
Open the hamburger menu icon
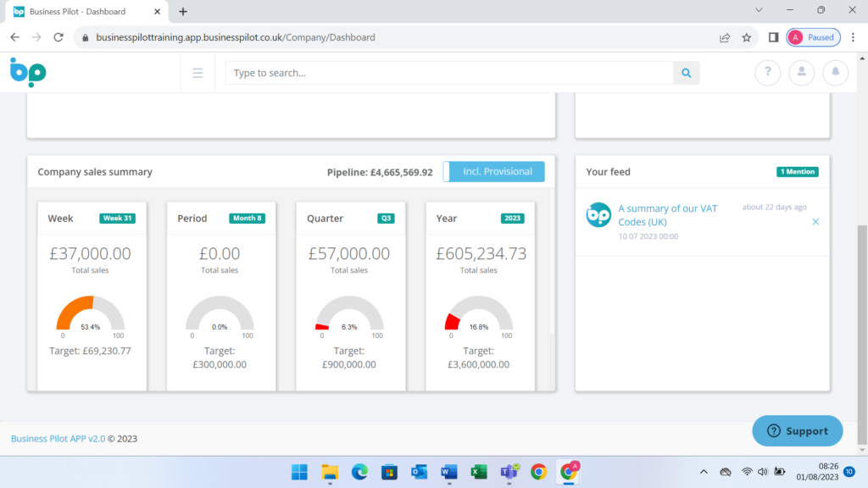point(198,73)
